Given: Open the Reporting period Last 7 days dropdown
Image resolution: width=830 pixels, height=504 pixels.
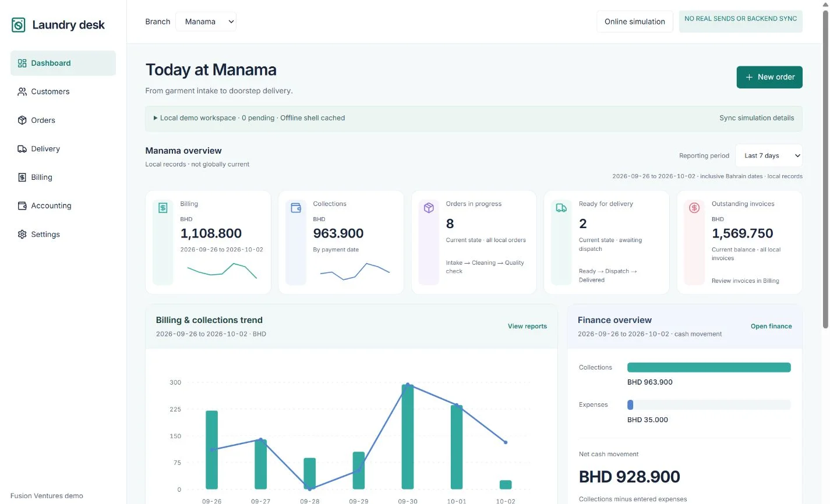Looking at the screenshot, I should [x=769, y=155].
